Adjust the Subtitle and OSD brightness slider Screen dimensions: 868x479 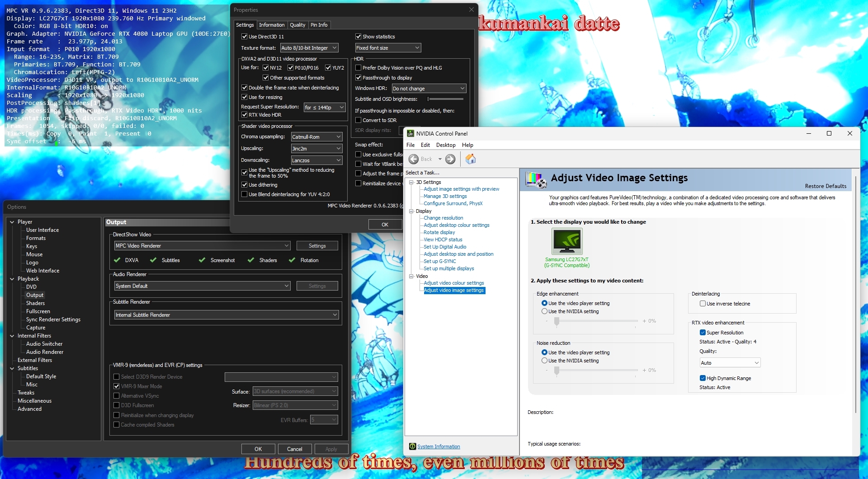[x=445, y=99]
